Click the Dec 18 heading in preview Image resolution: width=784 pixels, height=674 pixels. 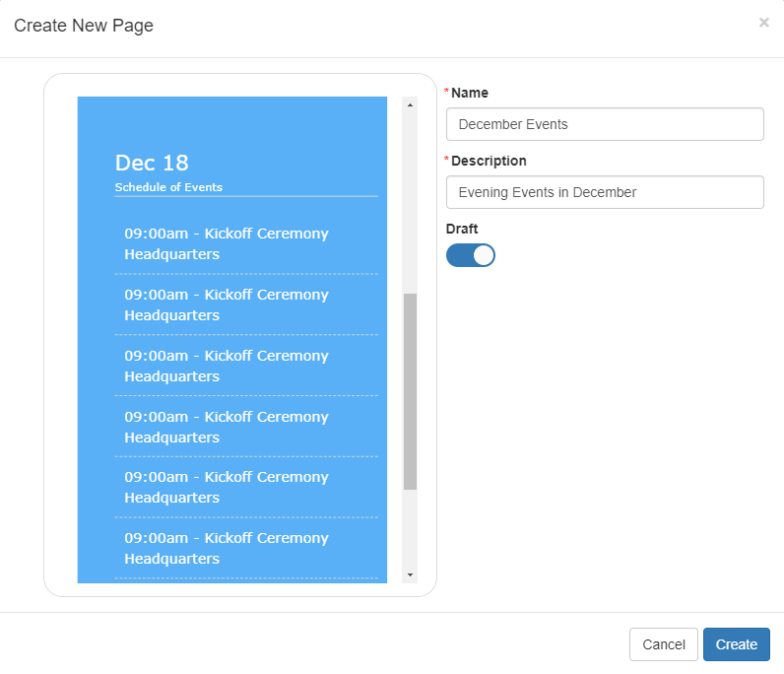point(152,163)
